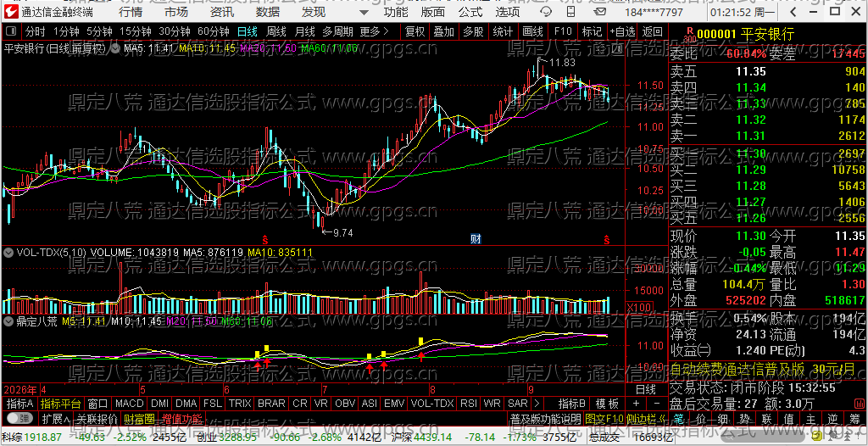The image size is (868, 446).
Task: Expand the 扩展 panel
Action: coord(56,418)
